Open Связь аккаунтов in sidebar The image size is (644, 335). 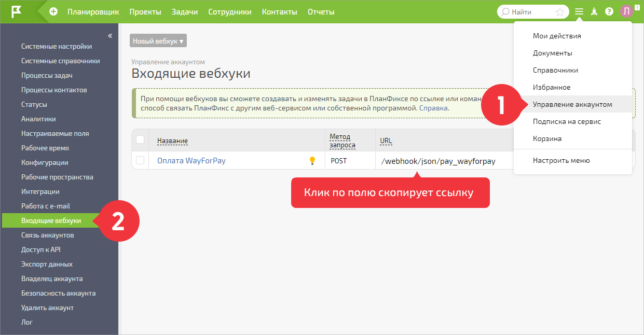point(48,235)
